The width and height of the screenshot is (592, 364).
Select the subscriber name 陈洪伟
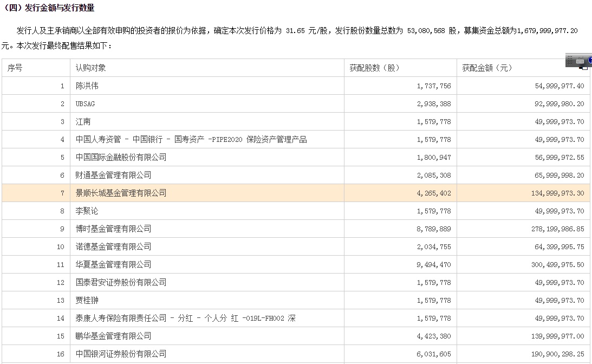coord(87,86)
